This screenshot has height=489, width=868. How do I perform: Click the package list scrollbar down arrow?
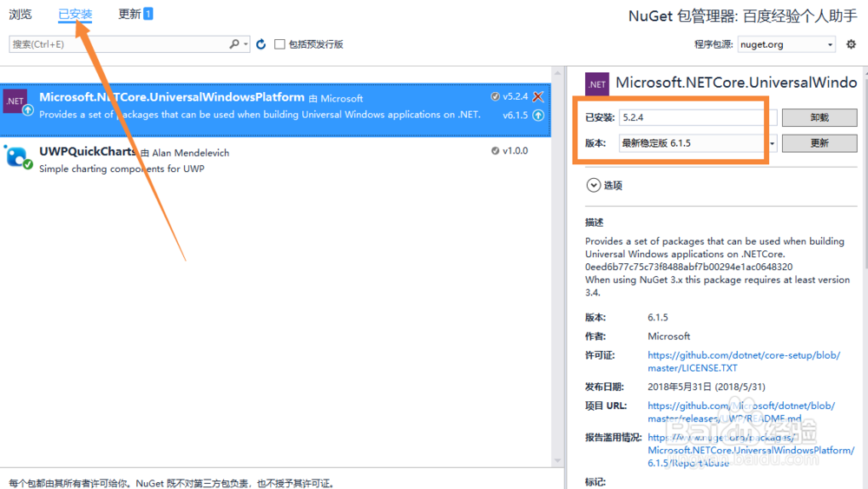557,460
